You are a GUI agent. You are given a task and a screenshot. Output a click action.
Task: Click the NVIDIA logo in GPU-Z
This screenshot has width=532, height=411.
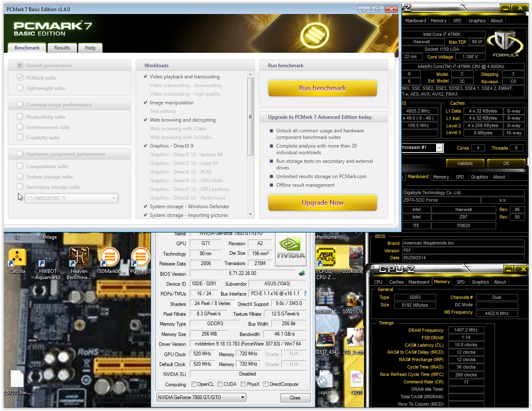(291, 248)
